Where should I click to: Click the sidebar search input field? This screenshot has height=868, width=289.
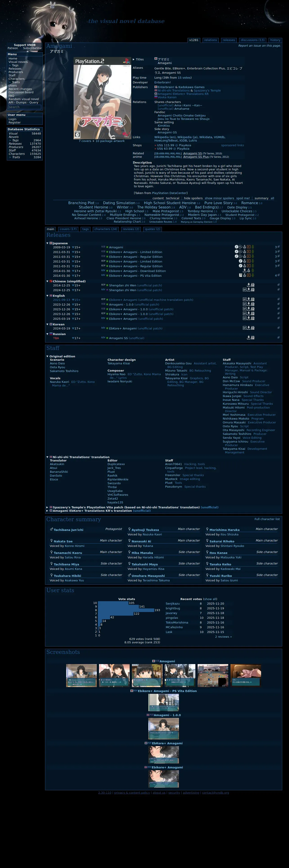[25, 107]
